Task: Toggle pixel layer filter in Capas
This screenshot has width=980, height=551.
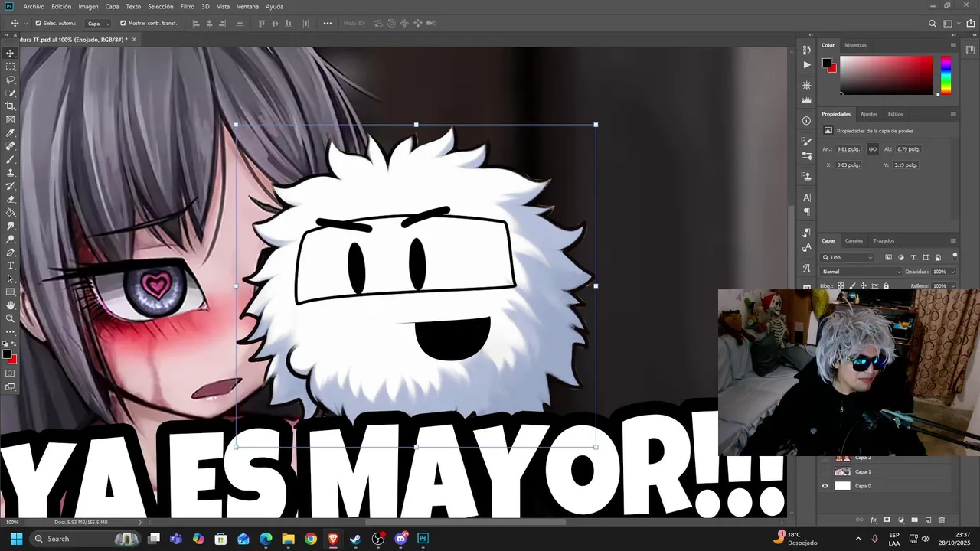Action: [888, 258]
